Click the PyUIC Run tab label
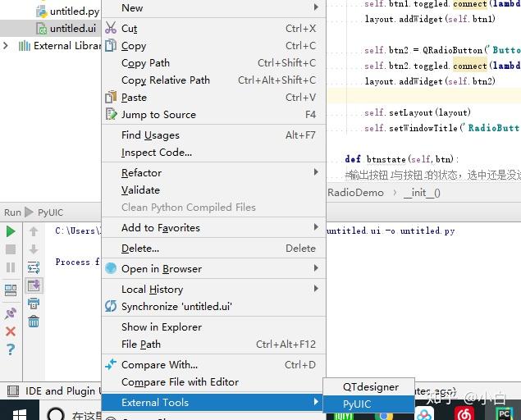Image resolution: width=521 pixels, height=420 pixels. [50, 212]
